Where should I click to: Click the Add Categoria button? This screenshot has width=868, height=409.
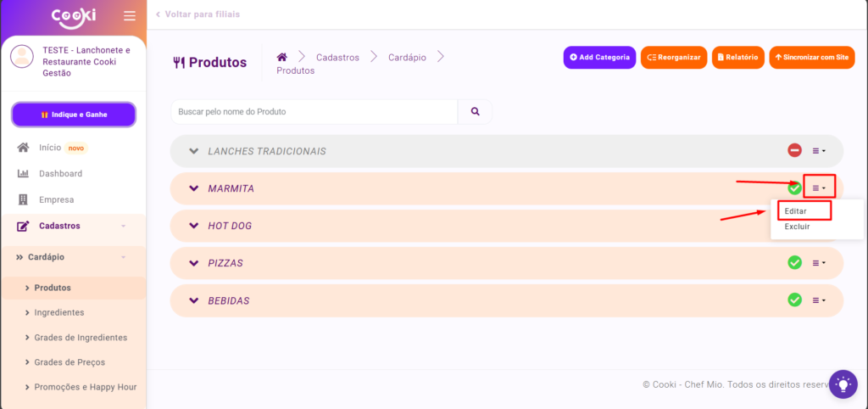pos(599,58)
